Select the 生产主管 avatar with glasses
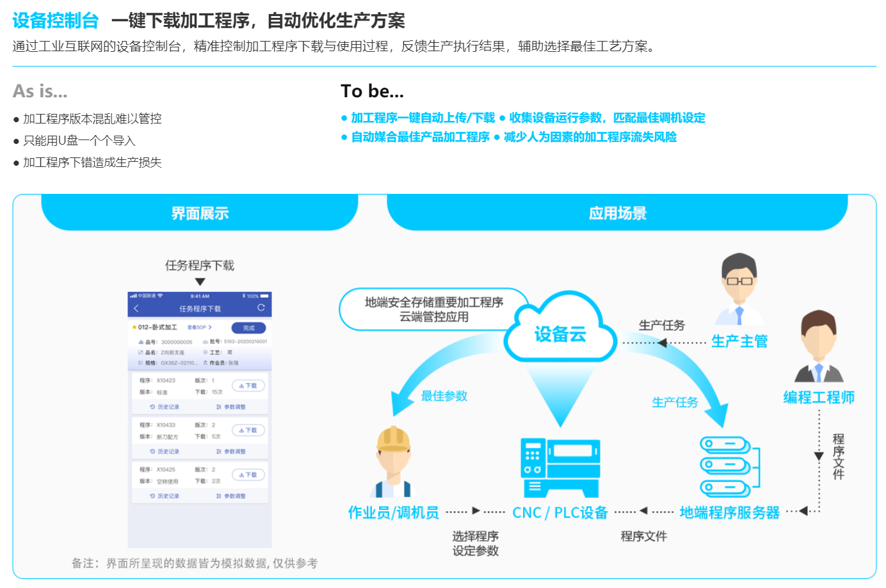 [x=739, y=289]
